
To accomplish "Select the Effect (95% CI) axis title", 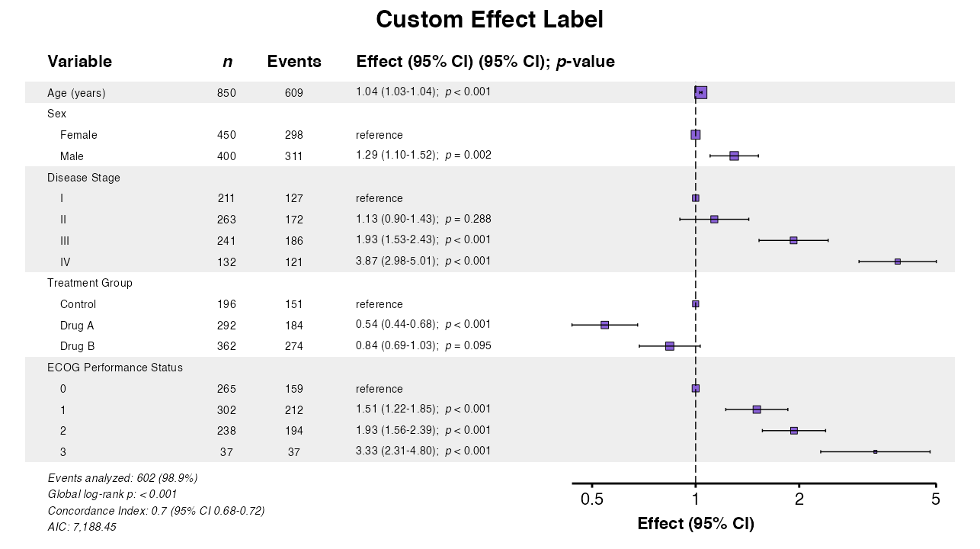I will tap(696, 524).
